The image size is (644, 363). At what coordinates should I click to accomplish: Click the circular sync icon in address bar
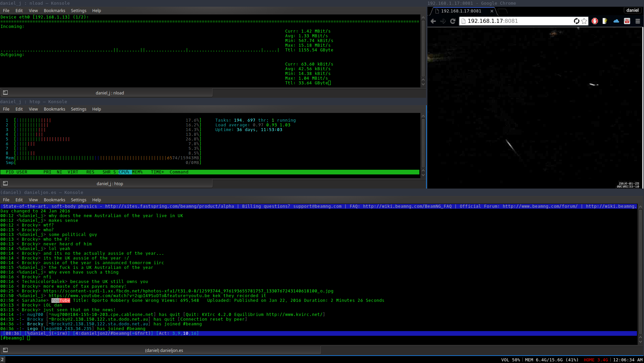pyautogui.click(x=577, y=21)
